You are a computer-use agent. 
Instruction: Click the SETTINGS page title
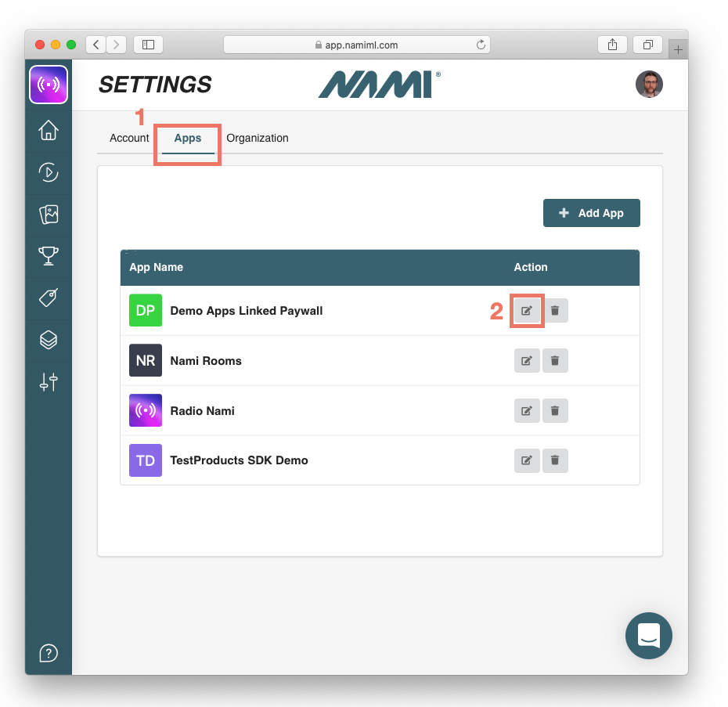(155, 85)
